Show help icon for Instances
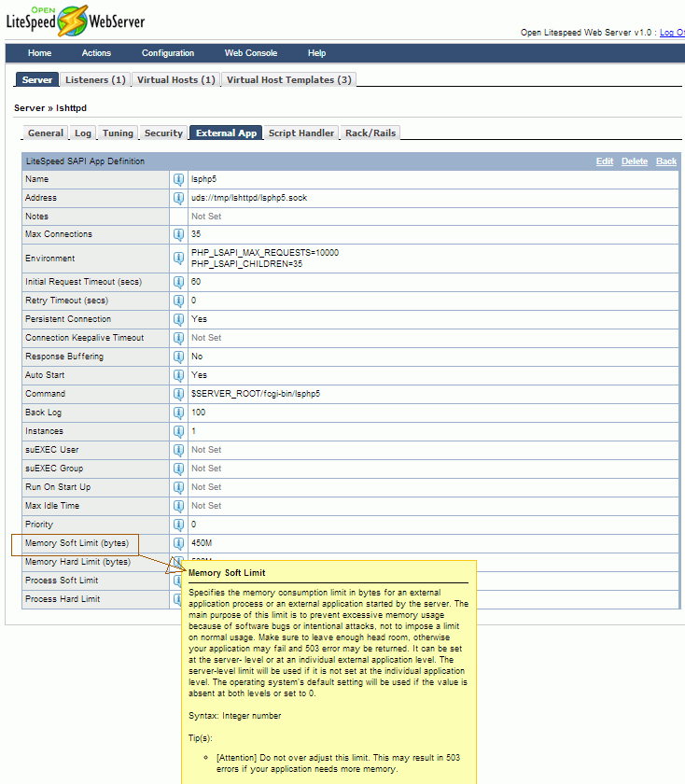The width and height of the screenshot is (685, 784). (178, 431)
